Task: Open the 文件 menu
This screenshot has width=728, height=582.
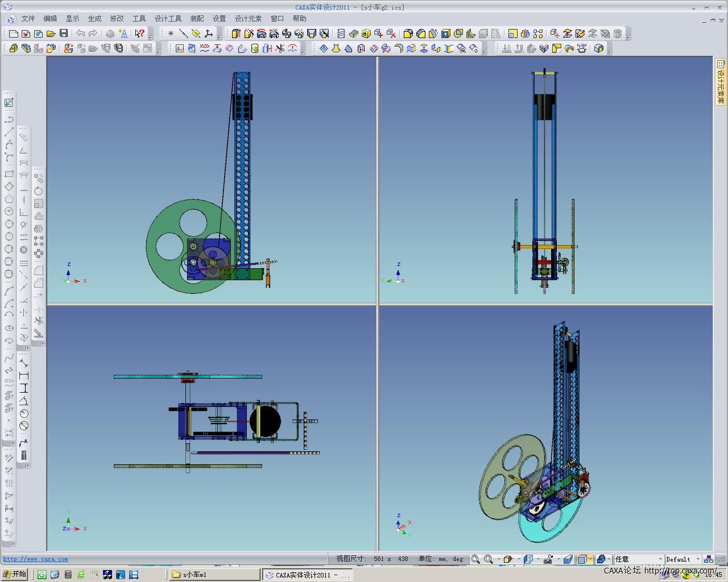Action: tap(28, 19)
